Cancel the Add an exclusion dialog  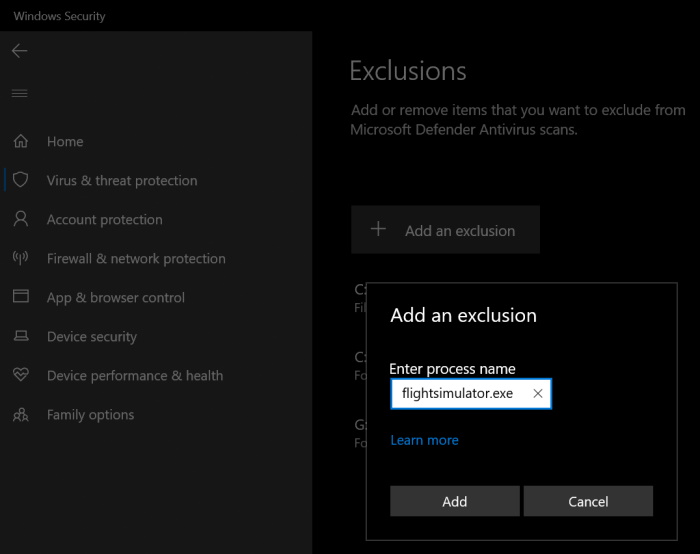tap(588, 501)
